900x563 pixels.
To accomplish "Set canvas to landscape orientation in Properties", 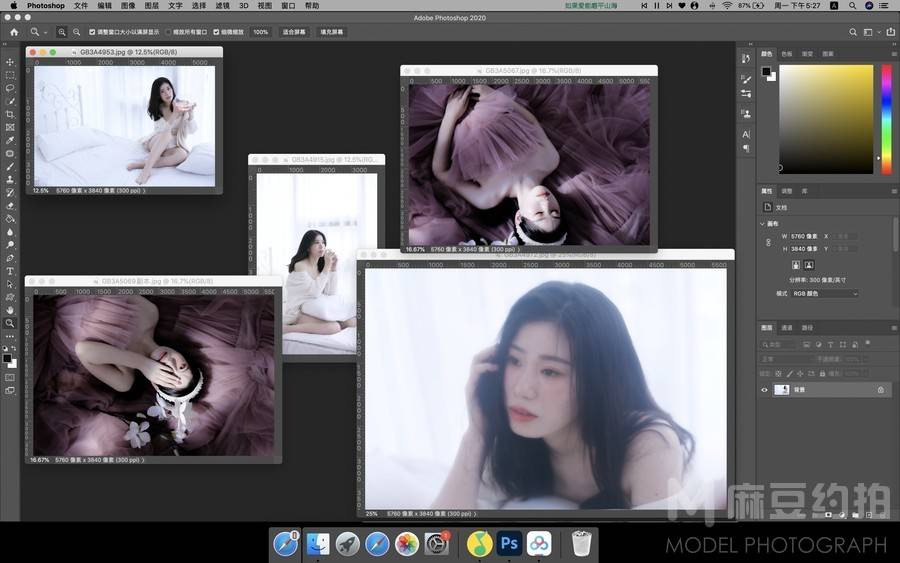I will coord(809,265).
